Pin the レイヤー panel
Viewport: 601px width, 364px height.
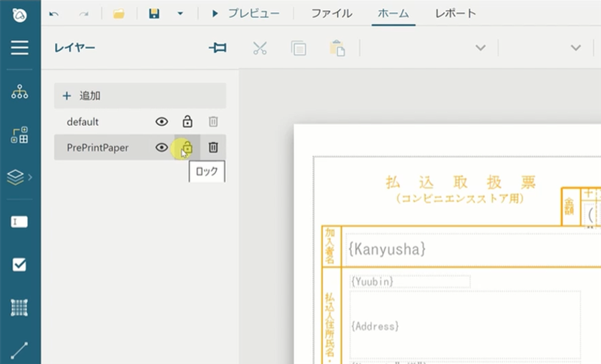click(x=218, y=48)
